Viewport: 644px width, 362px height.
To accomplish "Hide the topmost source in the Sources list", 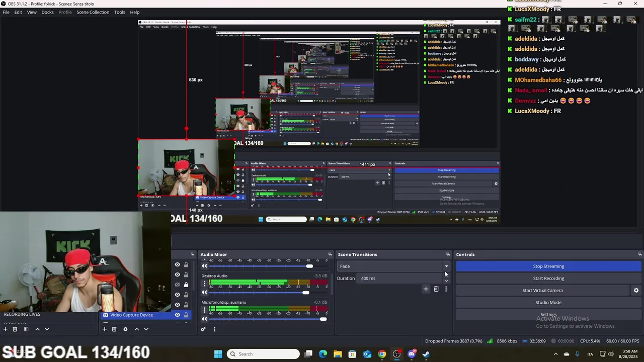I will coord(177,264).
